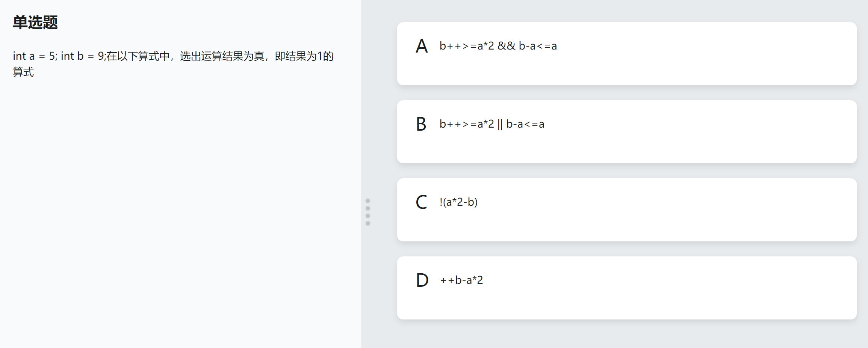Click the large letter B label
This screenshot has width=868, height=348.
point(421,124)
